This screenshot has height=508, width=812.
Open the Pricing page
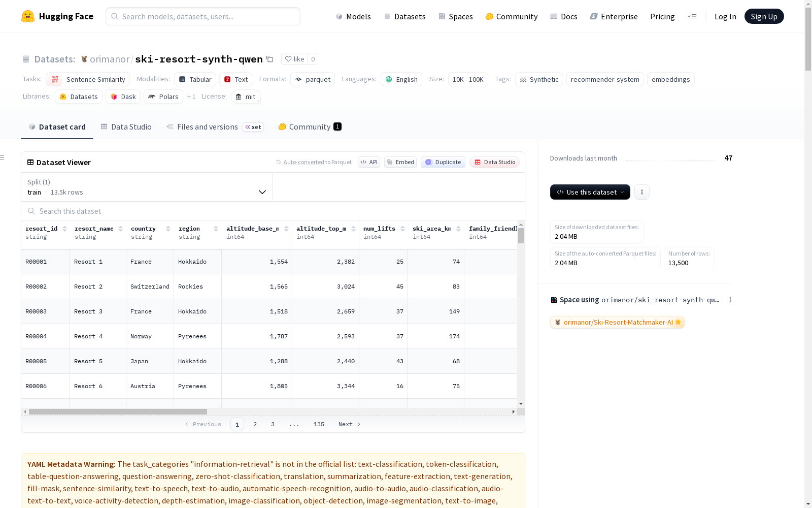click(662, 16)
